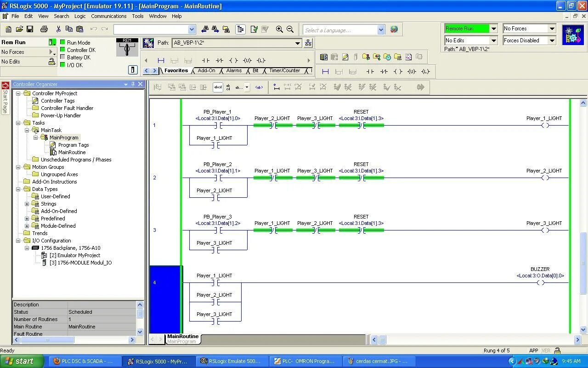Select the Add-On instruction tab
This screenshot has height=368, width=588.
pos(206,71)
